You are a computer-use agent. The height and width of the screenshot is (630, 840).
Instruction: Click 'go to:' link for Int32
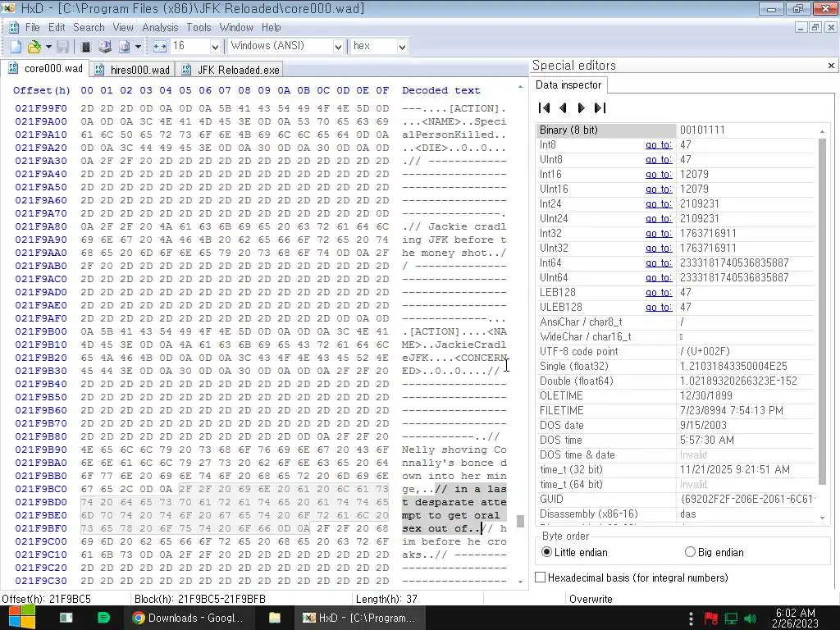[659, 234]
